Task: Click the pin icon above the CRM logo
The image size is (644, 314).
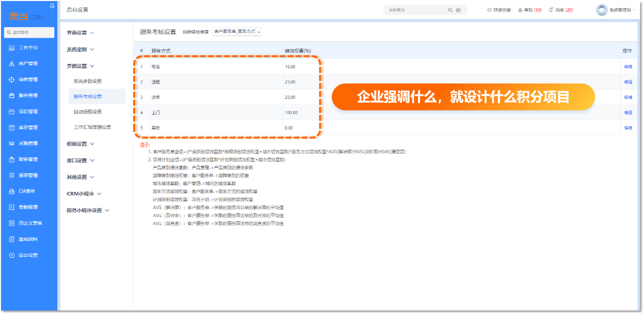Action: click(x=52, y=6)
